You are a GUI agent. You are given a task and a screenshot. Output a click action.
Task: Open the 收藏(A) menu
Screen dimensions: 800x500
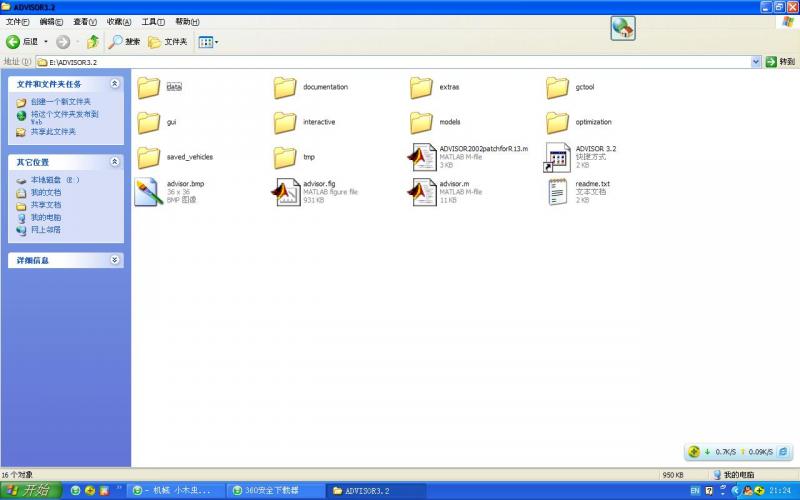[119, 22]
